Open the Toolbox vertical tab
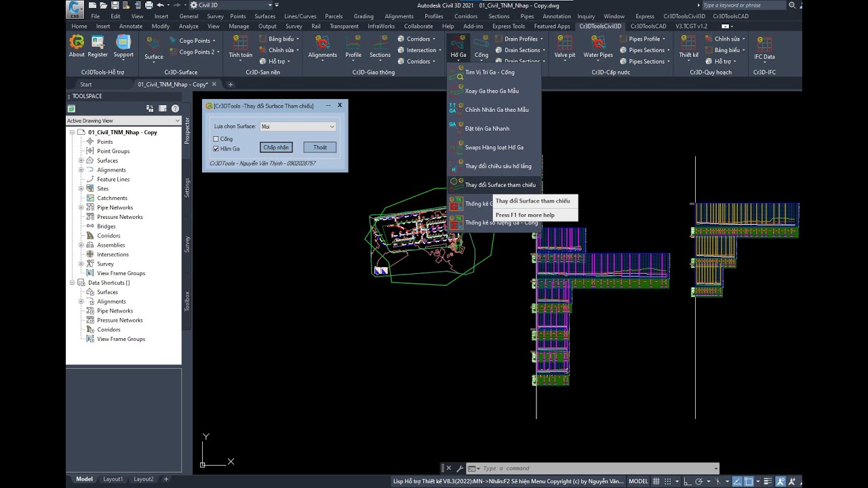 (187, 301)
